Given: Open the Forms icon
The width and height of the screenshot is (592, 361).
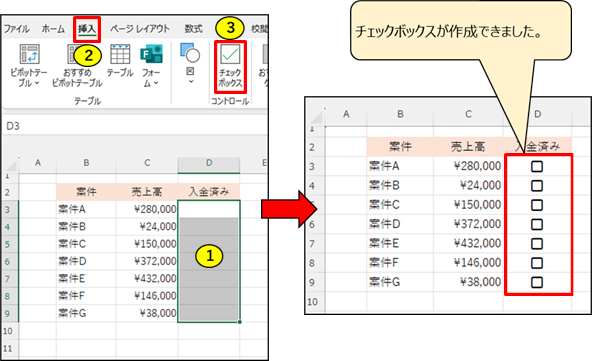Looking at the screenshot, I should 151,54.
